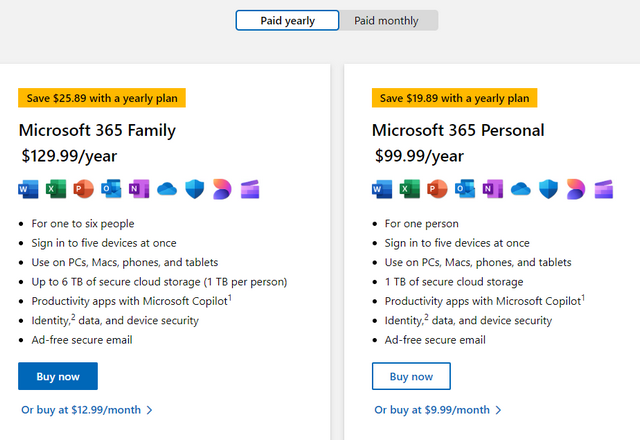Click the OneDrive cloud icon in Family plan
Screen dimensions: 640x440
[x=167, y=189]
